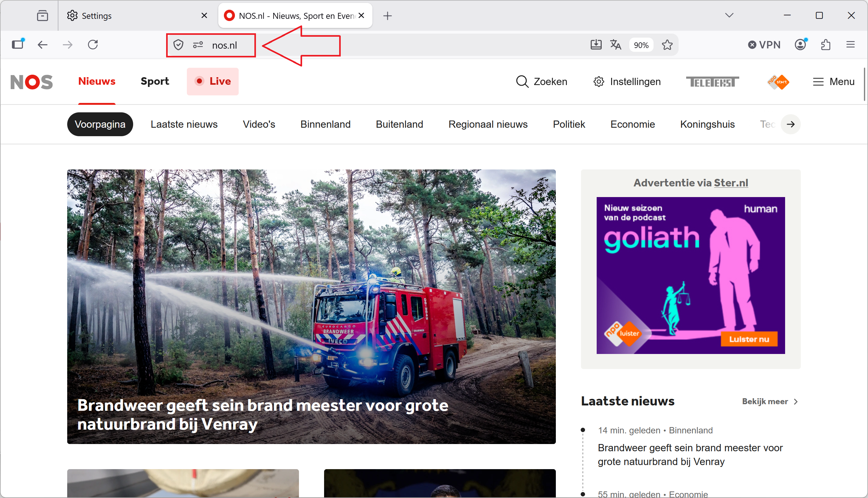The image size is (868, 498).
Task: Select the Buitenland category
Action: click(x=399, y=125)
